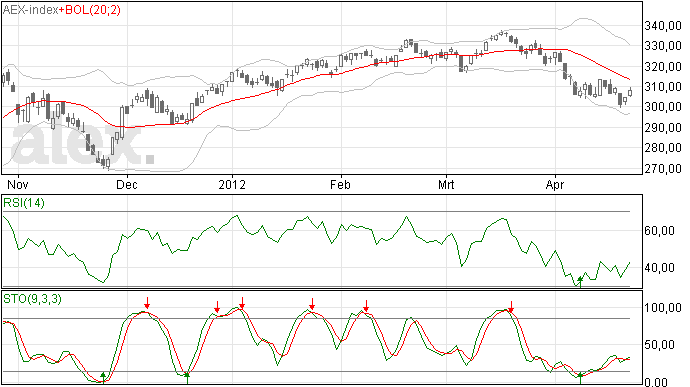Viewport: 690px width, 387px height.
Task: Select the 100,00 level on the stochastic axis
Action: click(x=663, y=308)
